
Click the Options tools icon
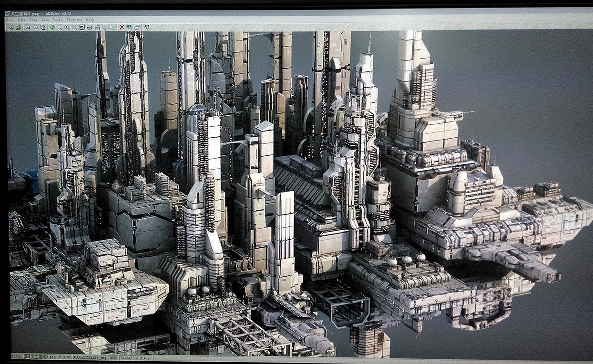(146, 28)
